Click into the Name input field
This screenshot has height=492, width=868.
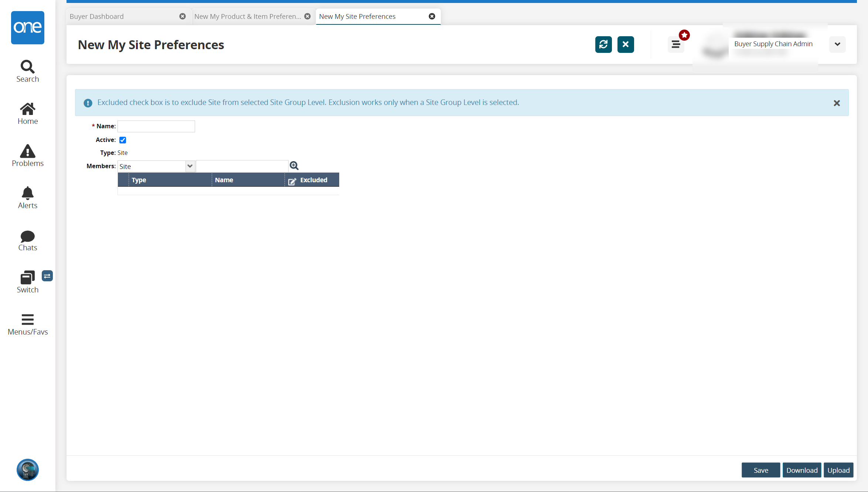[156, 126]
